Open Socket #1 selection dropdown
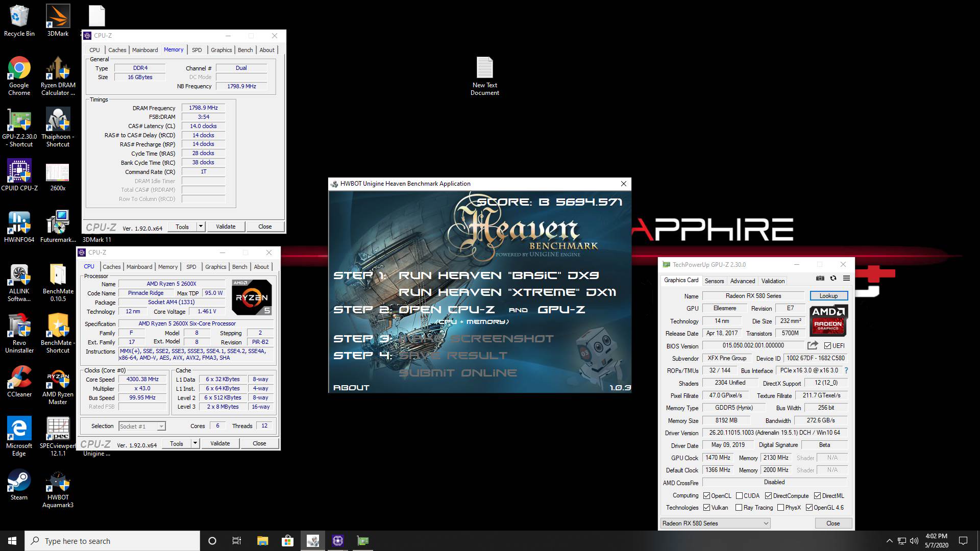 142,427
